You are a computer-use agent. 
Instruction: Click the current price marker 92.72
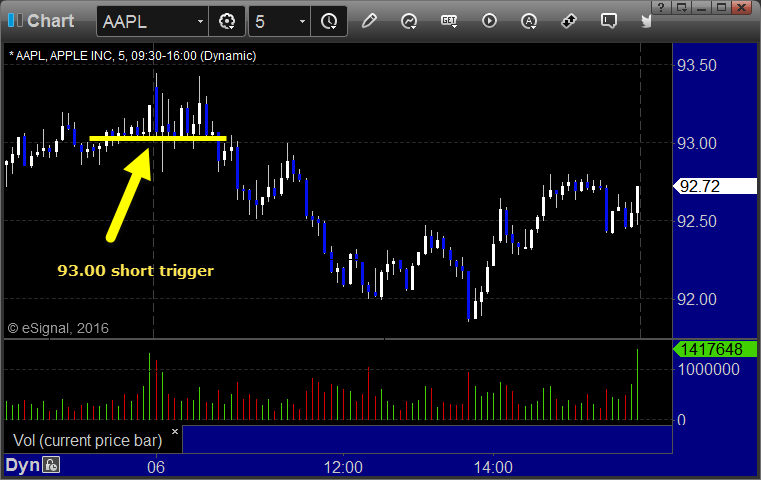coord(714,186)
